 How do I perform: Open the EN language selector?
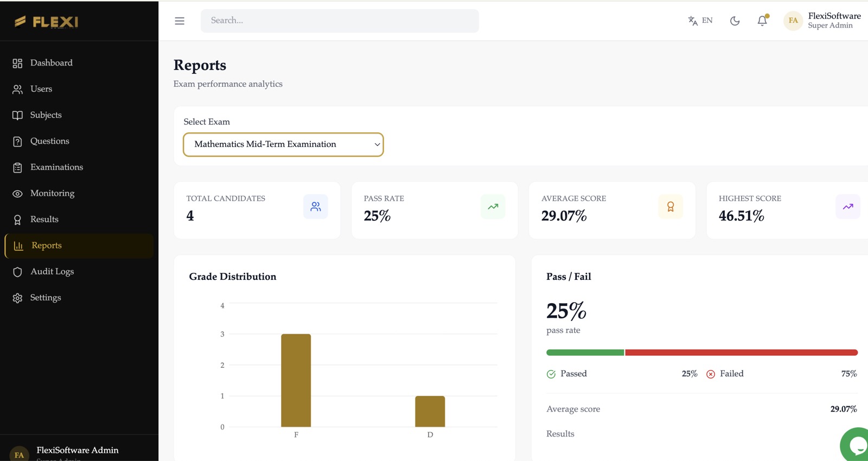[x=700, y=21]
